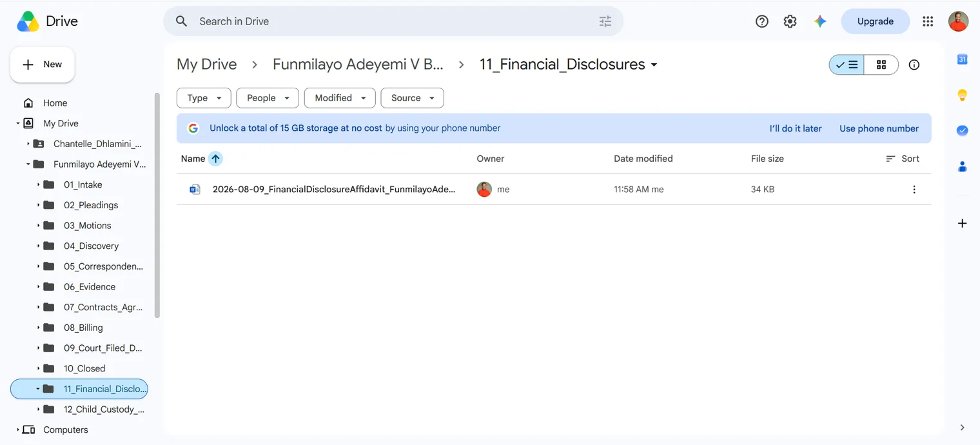Viewport: 980px width, 445px height.
Task: Open advanced search options slider icon
Action: (x=605, y=21)
